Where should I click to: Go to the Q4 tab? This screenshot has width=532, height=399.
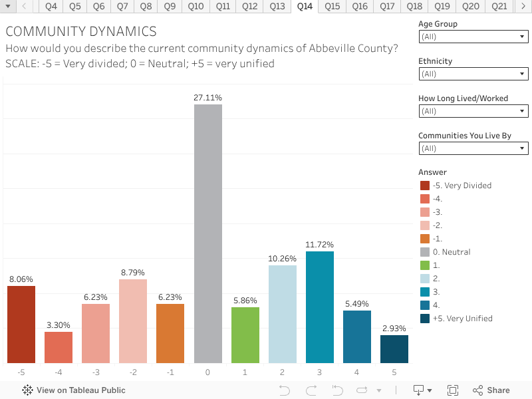51,7
